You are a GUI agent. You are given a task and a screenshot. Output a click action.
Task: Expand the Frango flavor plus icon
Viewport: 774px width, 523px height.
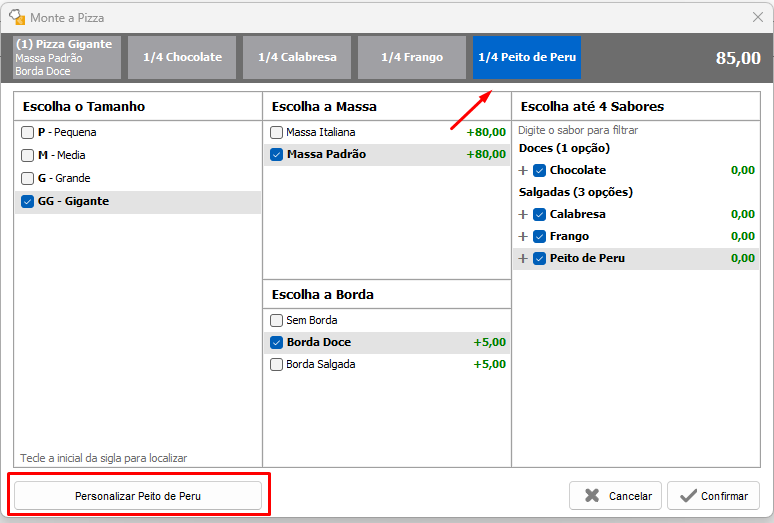pos(523,237)
